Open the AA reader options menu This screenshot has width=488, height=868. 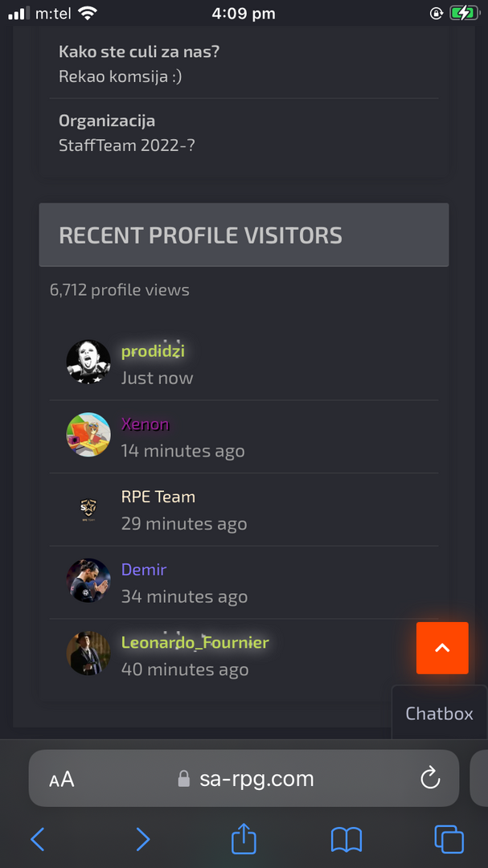point(61,780)
